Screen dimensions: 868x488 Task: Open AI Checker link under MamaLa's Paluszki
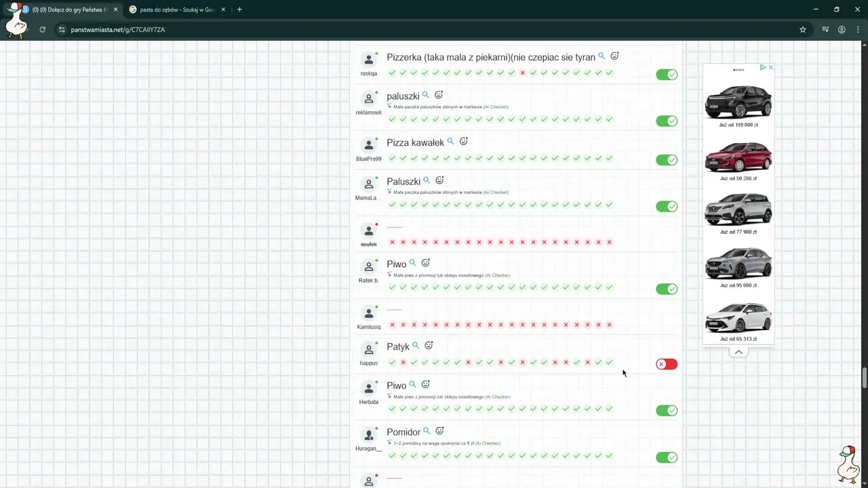(496, 192)
